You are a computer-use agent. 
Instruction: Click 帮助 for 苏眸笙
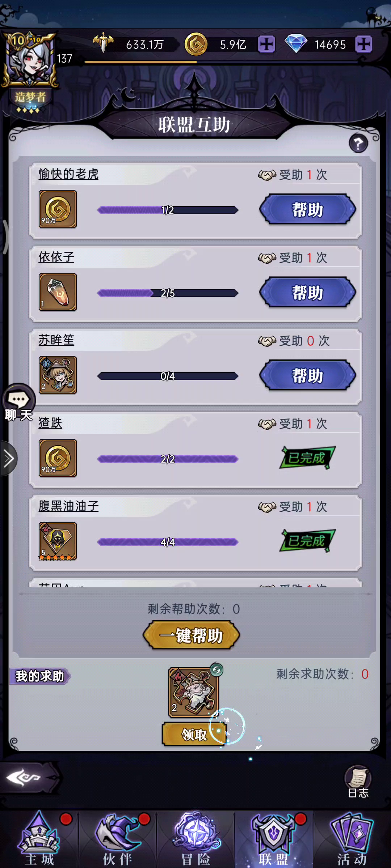[x=308, y=375]
